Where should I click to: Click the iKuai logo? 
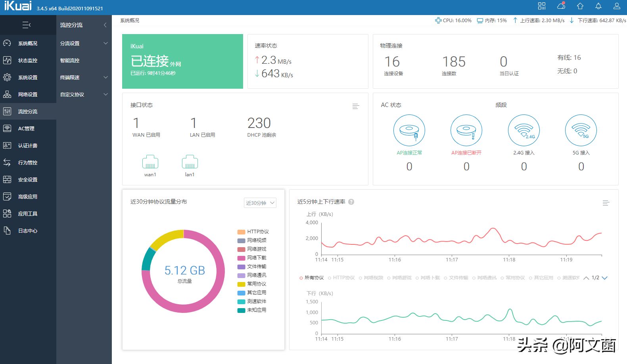(x=18, y=6)
